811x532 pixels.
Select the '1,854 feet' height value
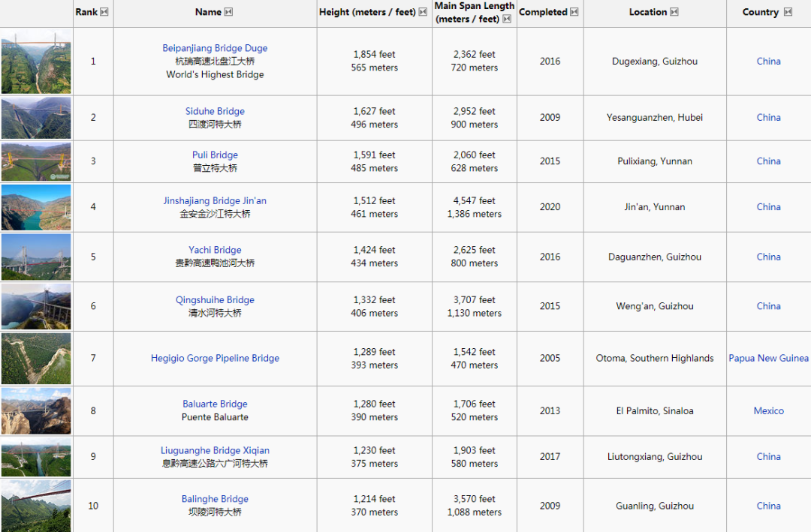(x=374, y=54)
